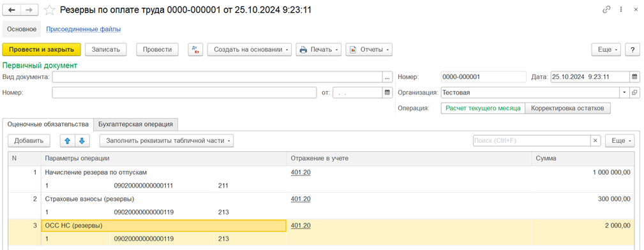Open Присоединенные файлы link
This screenshot has width=644, height=250.
(x=84, y=29)
